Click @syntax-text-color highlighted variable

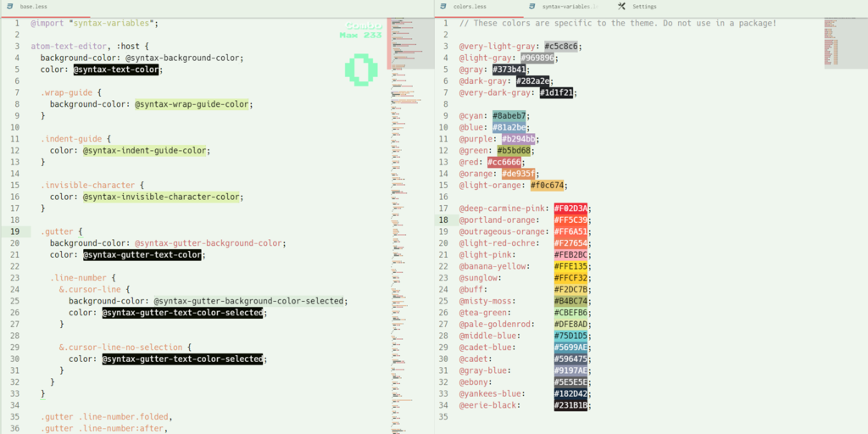tap(115, 70)
